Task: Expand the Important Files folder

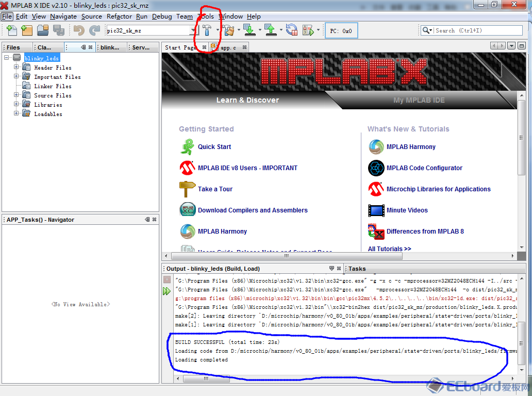Action: (16, 76)
